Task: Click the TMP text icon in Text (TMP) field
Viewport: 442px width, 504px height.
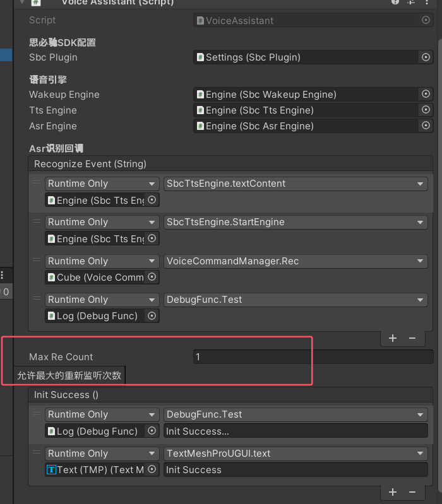Action: [x=51, y=469]
